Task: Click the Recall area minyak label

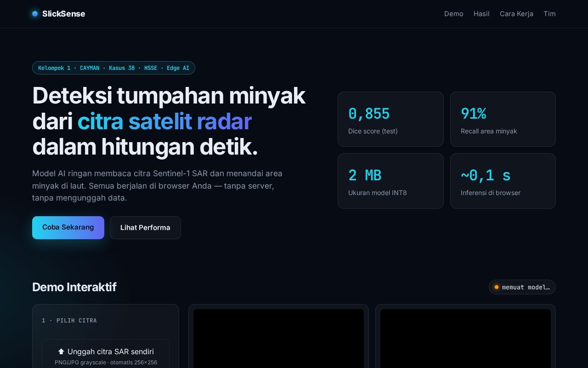Action: point(489,131)
